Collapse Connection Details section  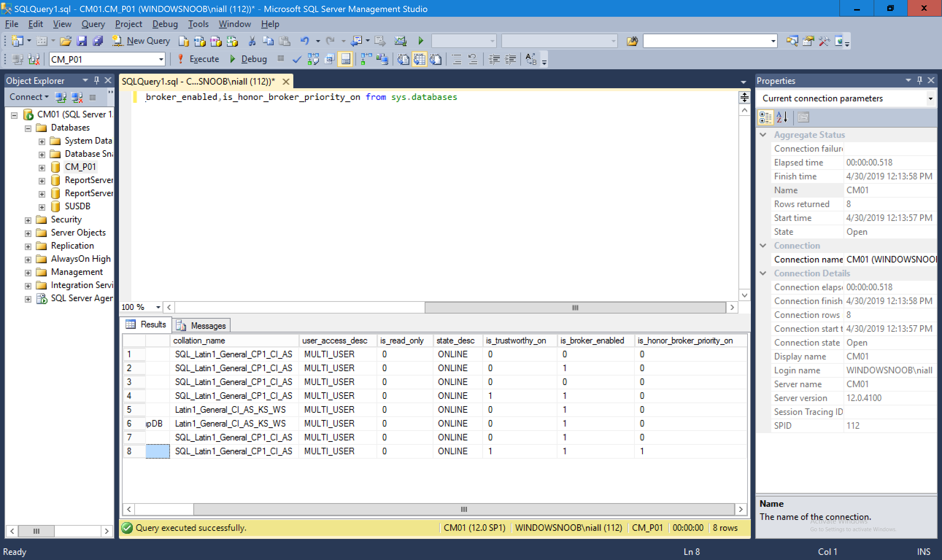pos(763,273)
